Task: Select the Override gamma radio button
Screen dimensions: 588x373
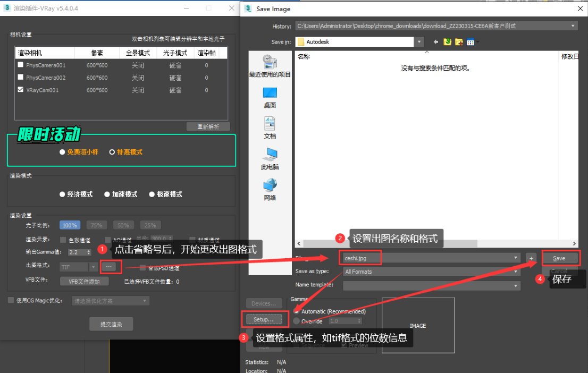Action: point(296,321)
